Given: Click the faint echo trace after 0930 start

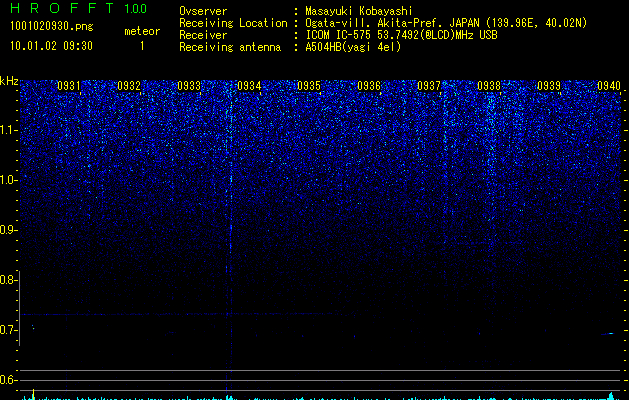Looking at the screenshot, I should click(33, 327).
